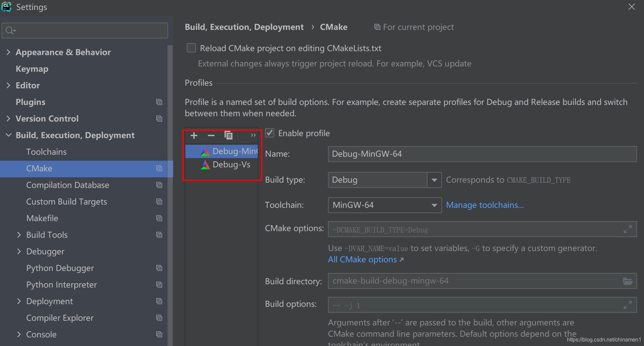
Task: Add a new CMake profile with plus icon
Action: click(x=194, y=135)
